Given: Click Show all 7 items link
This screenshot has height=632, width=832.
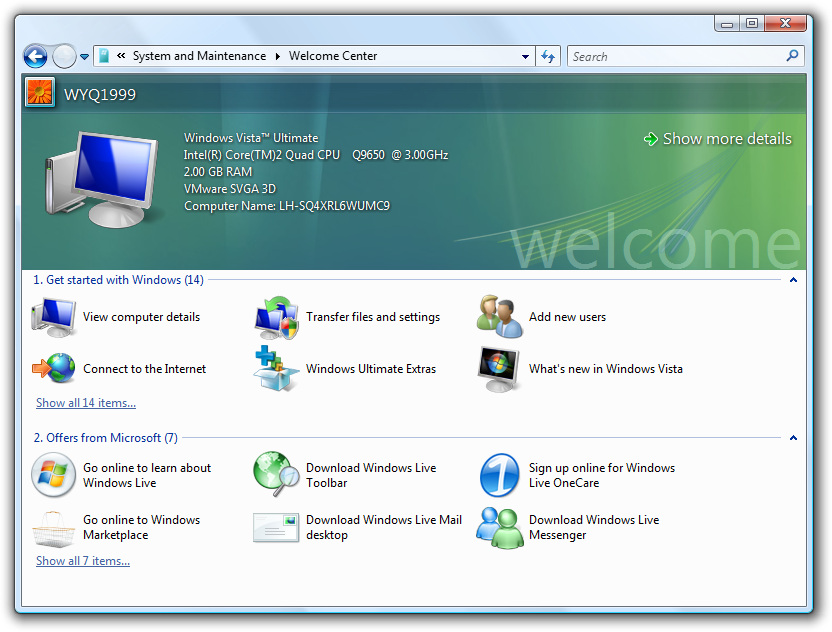Looking at the screenshot, I should tap(83, 561).
